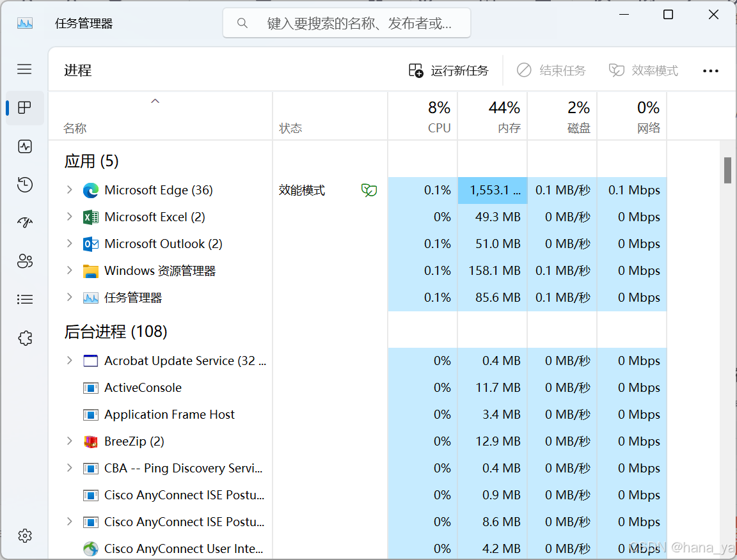Sort by the 状态 column header

pos(330,116)
